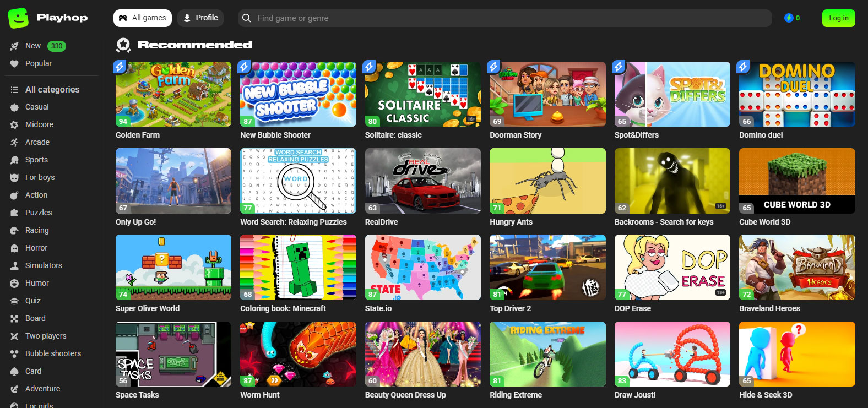Click the Two players crossed swords icon
This screenshot has width=868, height=408.
coord(14,336)
